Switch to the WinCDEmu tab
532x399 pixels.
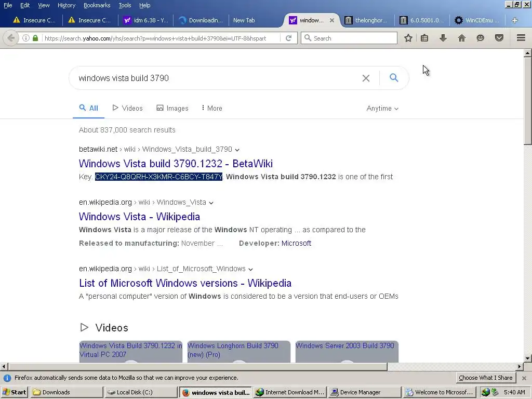(477, 20)
